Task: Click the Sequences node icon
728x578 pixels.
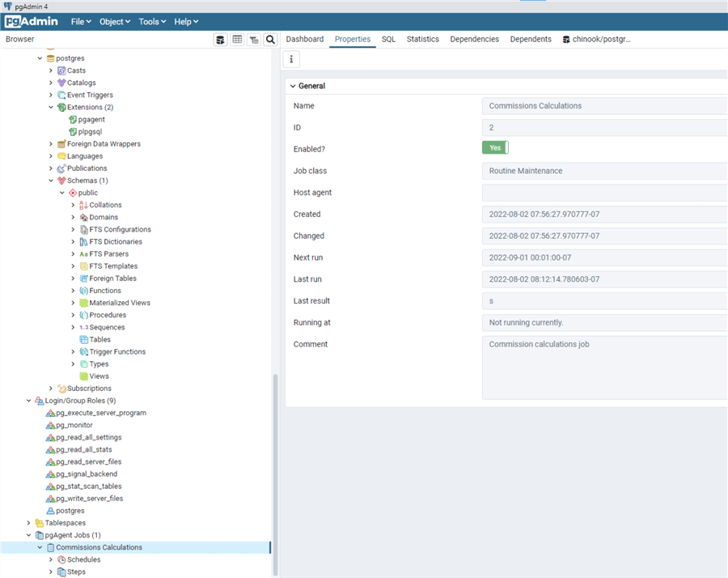Action: [83, 327]
